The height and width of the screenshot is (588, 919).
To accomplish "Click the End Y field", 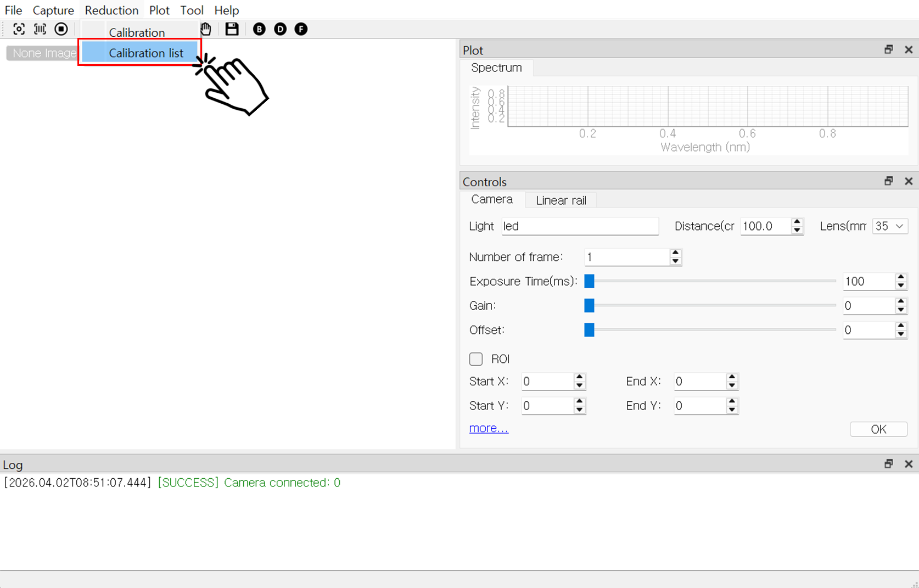I will (x=700, y=406).
